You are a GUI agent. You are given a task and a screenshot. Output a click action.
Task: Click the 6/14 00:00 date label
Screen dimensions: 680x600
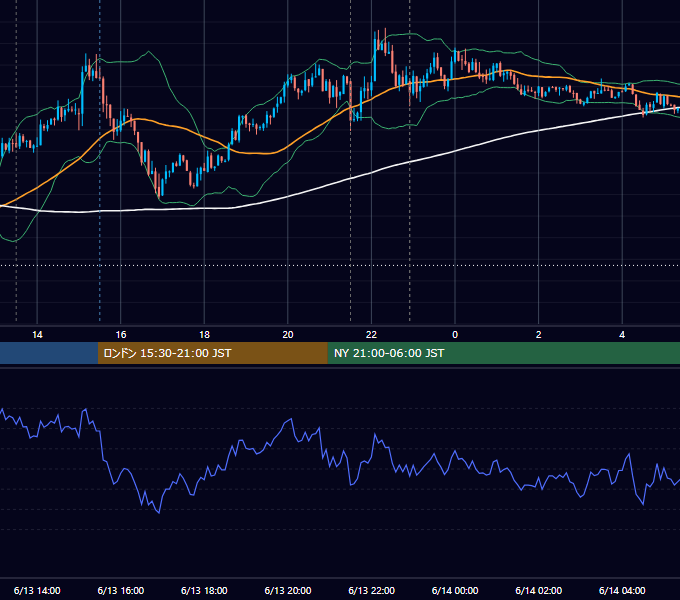(x=455, y=590)
